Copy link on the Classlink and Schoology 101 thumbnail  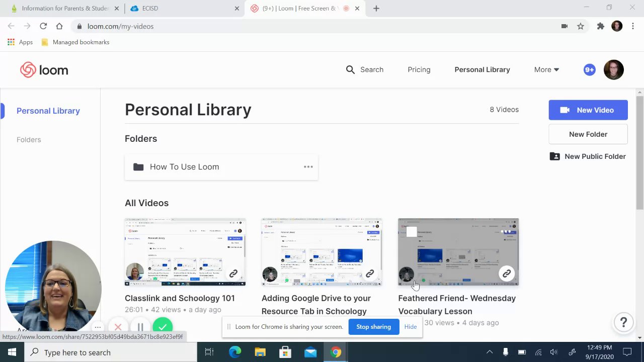tap(233, 274)
